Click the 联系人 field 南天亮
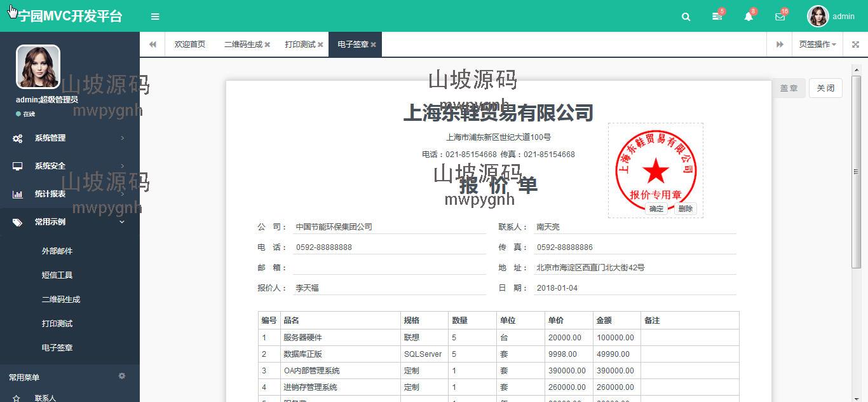The image size is (868, 402). [x=635, y=226]
